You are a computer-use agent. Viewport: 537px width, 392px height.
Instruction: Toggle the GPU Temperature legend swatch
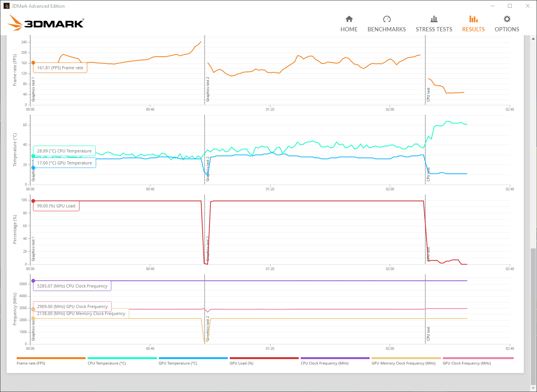pos(193,358)
